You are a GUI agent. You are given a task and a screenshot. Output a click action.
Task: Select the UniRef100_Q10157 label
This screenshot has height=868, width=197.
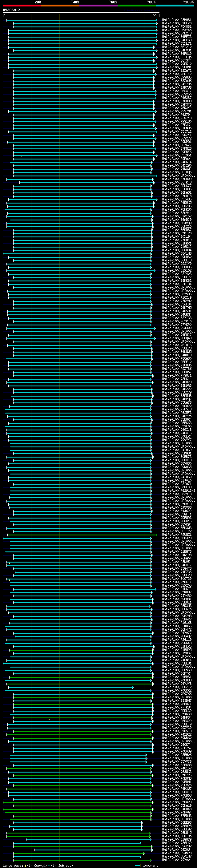pos(176,216)
